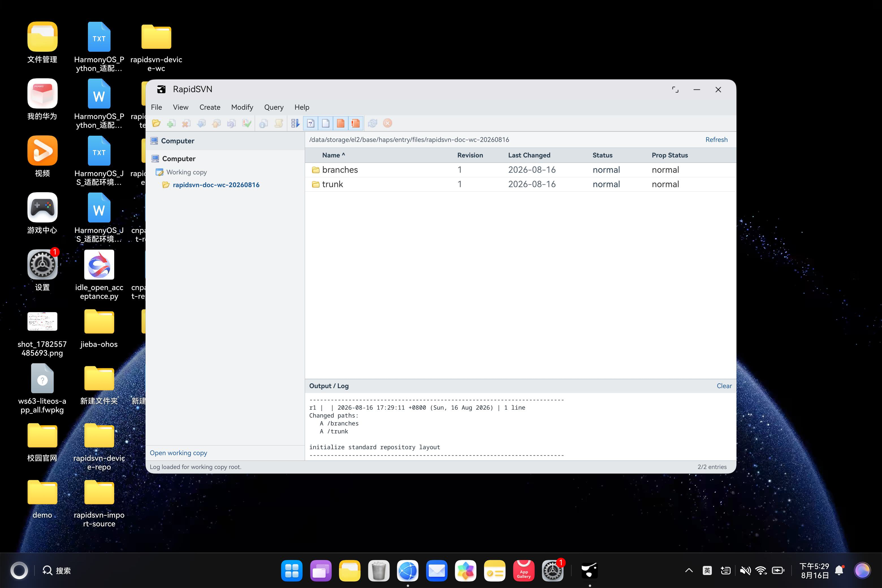Select the trunk folder row
This screenshot has height=588, width=882.
tap(520, 184)
